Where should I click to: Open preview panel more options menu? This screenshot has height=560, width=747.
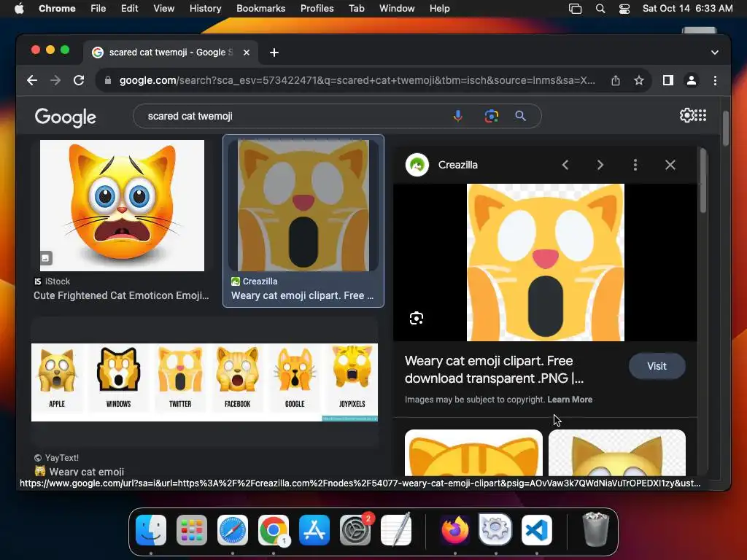tap(635, 165)
